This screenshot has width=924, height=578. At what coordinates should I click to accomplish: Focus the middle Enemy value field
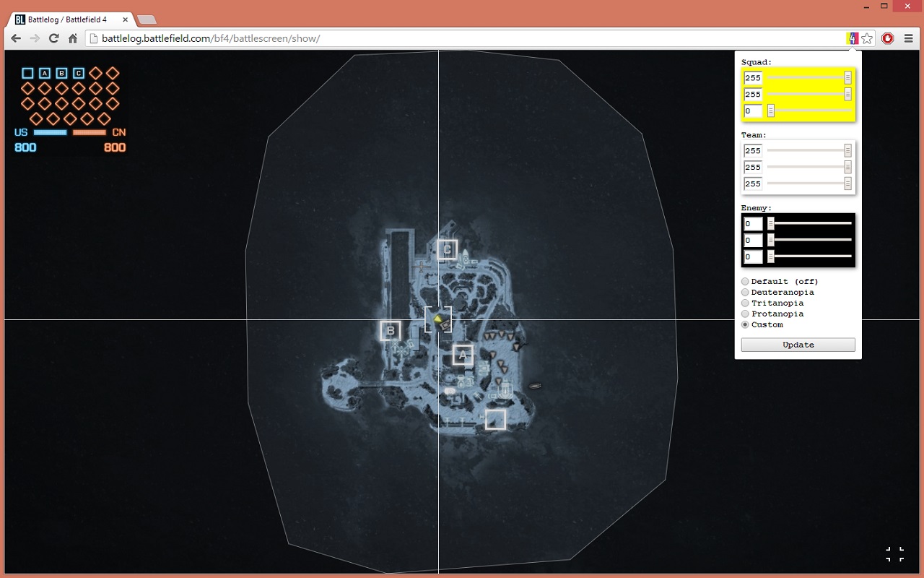coord(753,240)
